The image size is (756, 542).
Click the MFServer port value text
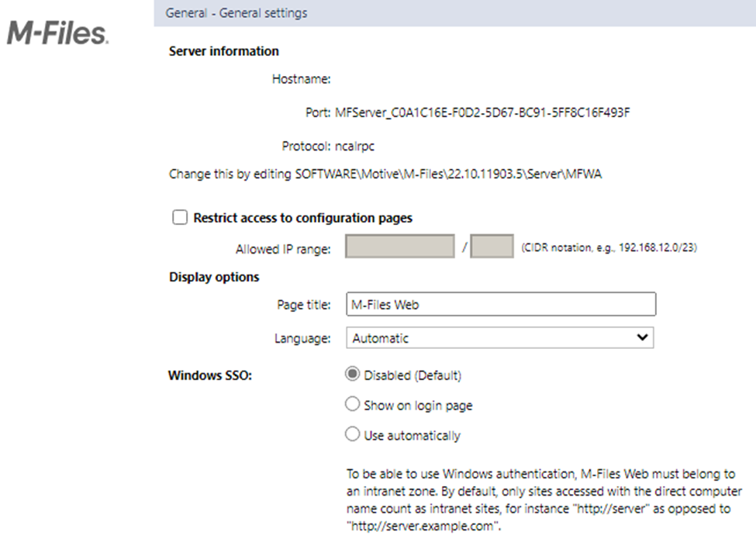[482, 112]
